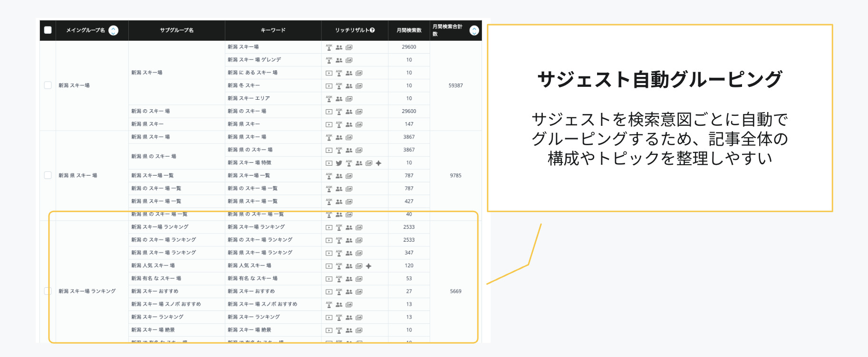Click the video icon in 新潟 スキー 場 絶景 row

click(x=329, y=330)
